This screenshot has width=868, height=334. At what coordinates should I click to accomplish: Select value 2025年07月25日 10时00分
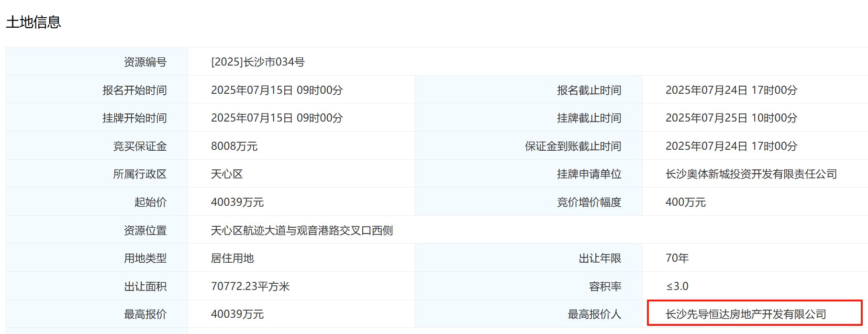click(732, 118)
